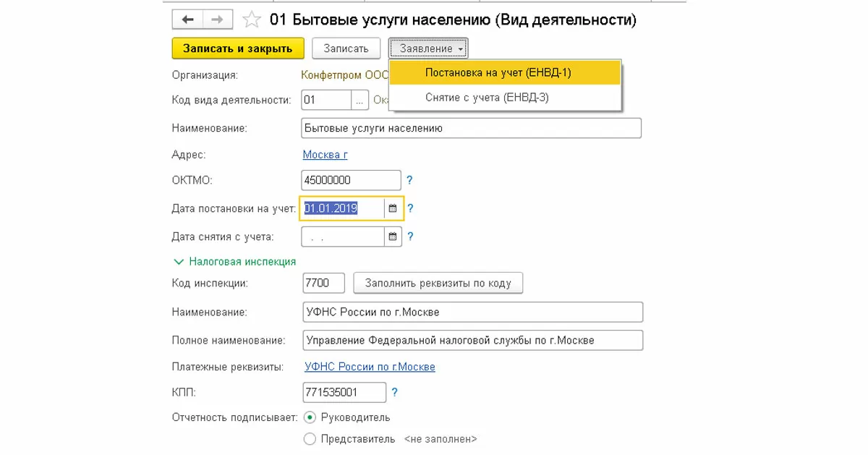Open calendar for deregistration date field
868x455 pixels.
pyautogui.click(x=393, y=237)
